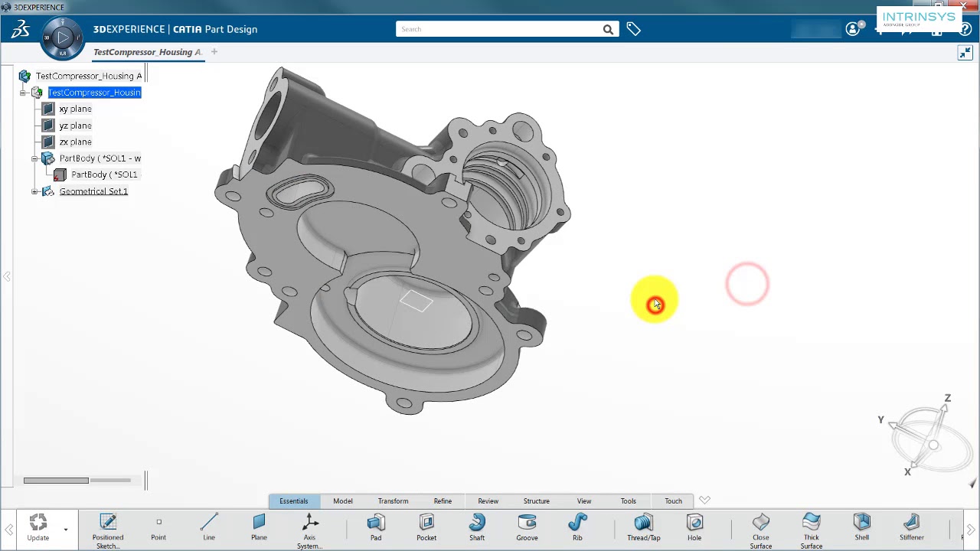Select the Rib tool
This screenshot has width=980, height=551.
577,527
